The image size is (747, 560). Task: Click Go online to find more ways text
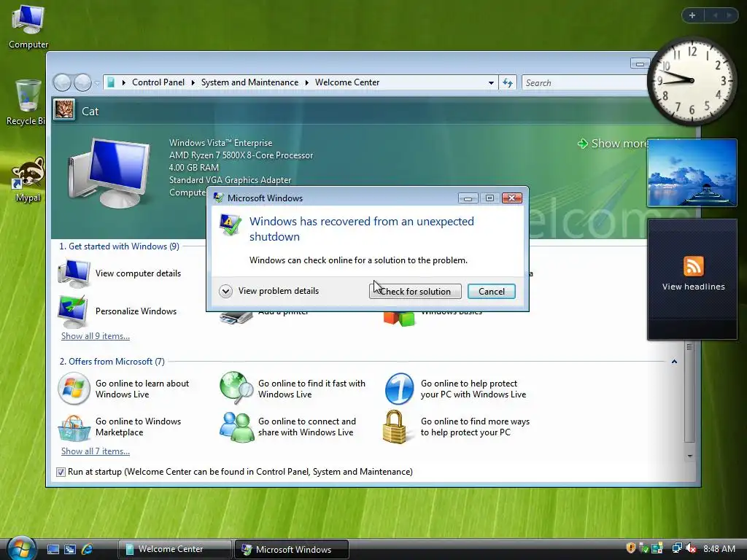point(475,427)
